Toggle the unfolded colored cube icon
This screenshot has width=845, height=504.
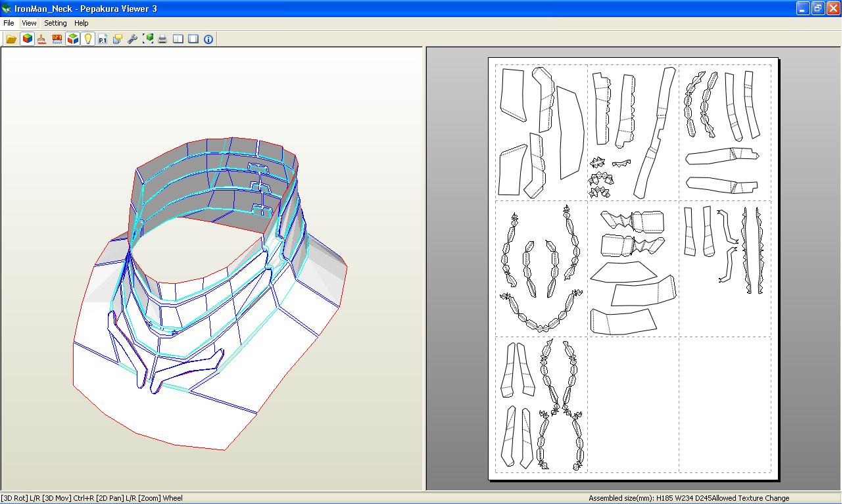pyautogui.click(x=72, y=39)
